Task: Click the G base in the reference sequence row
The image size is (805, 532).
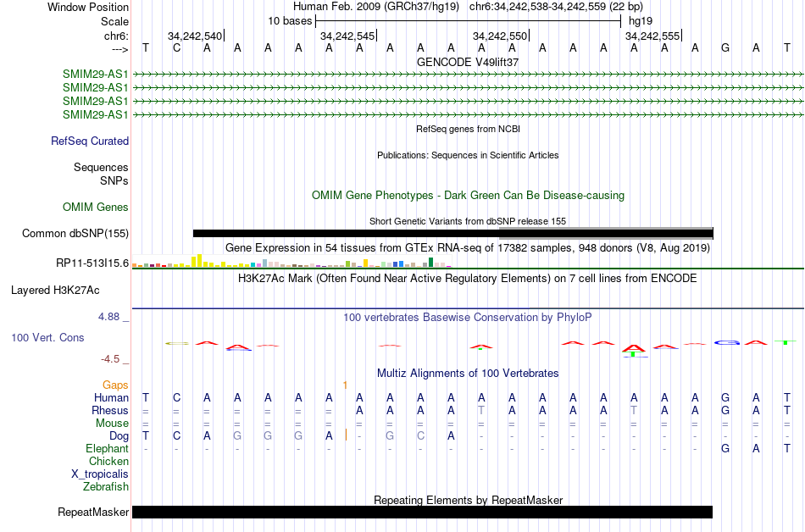Action: 725,48
